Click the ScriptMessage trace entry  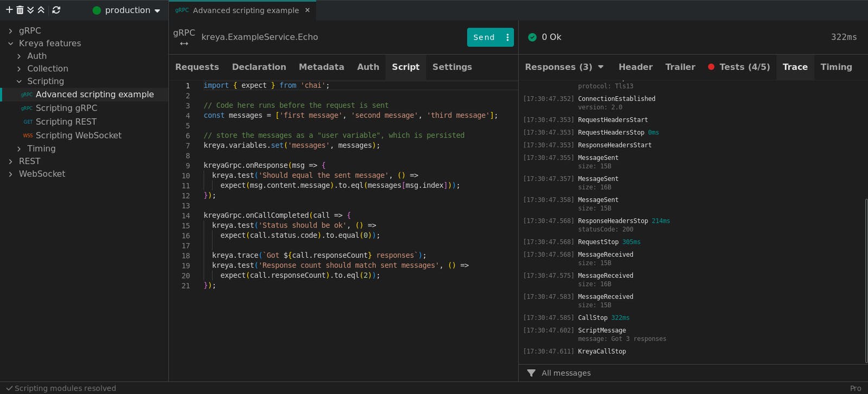tap(602, 331)
